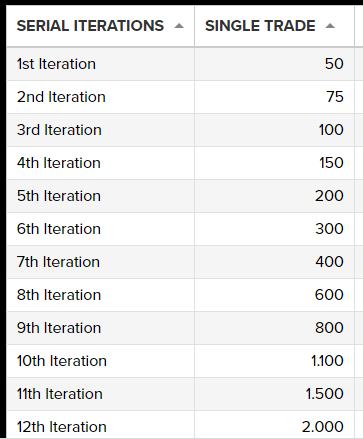Image resolution: width=363 pixels, height=439 pixels.
Task: Select the 3rd Iteration row label
Action: [x=59, y=130]
